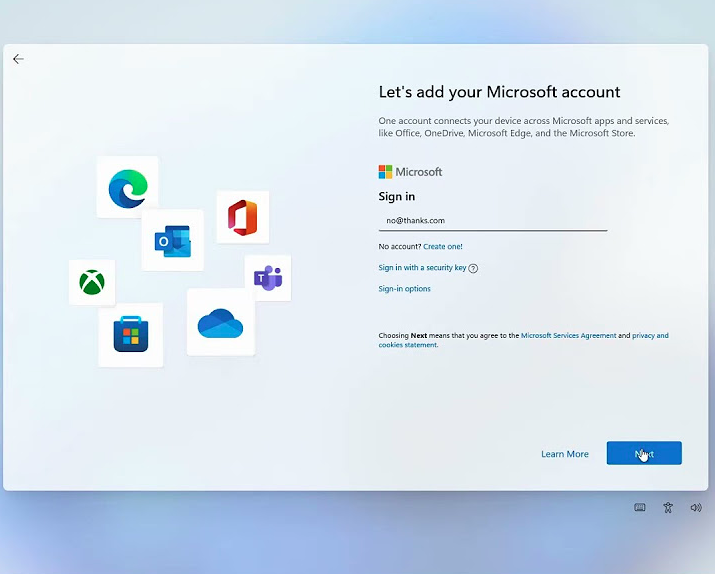Click the 'No account?' text
The width and height of the screenshot is (715, 574).
point(399,247)
